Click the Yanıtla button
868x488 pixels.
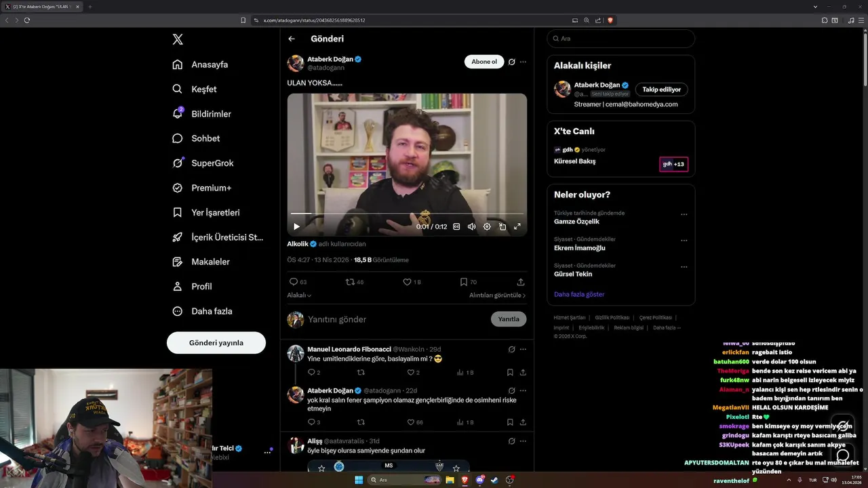pyautogui.click(x=509, y=319)
